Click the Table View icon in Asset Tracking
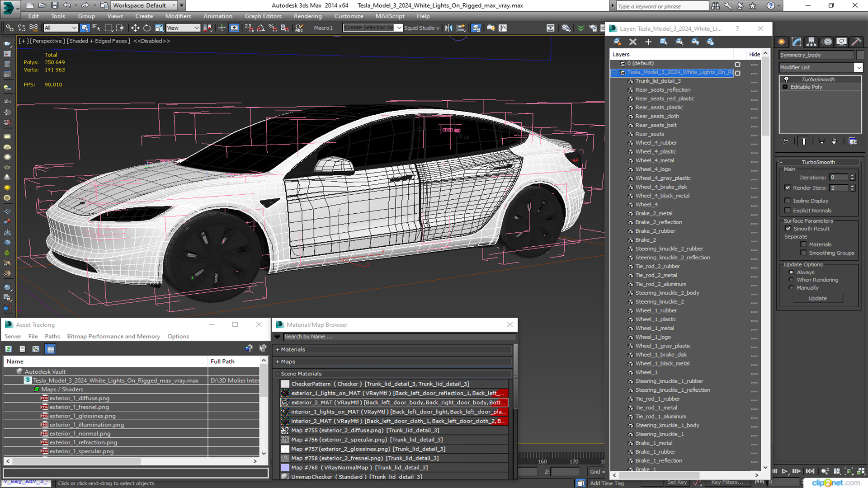This screenshot has width=868, height=488. click(51, 349)
